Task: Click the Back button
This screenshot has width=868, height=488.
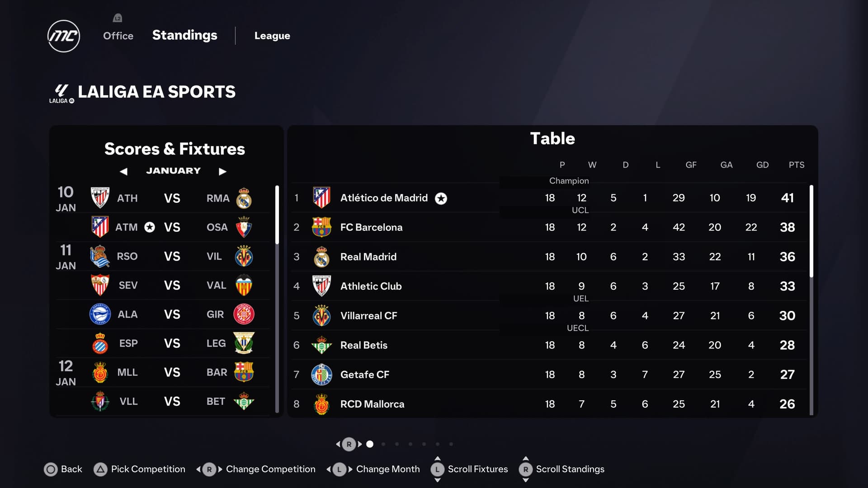Action: (x=63, y=469)
